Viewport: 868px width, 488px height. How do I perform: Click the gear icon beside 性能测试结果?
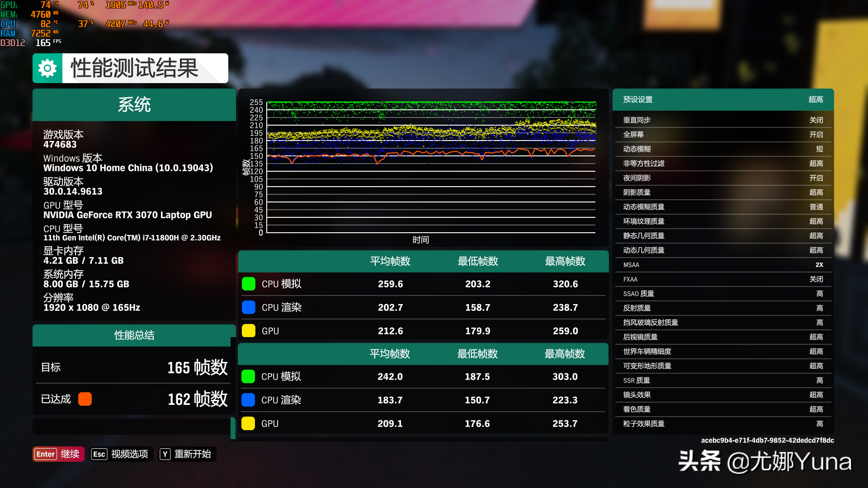[47, 68]
